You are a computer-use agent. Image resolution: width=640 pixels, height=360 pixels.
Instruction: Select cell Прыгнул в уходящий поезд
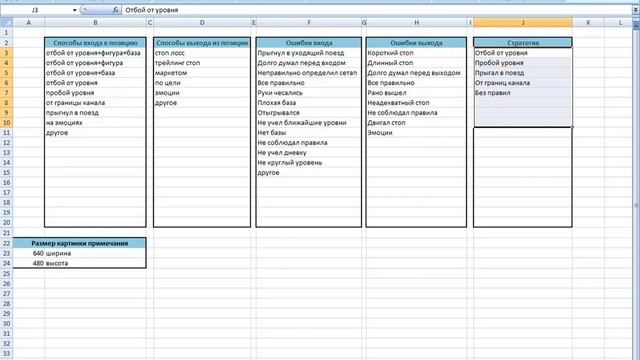tap(309, 53)
